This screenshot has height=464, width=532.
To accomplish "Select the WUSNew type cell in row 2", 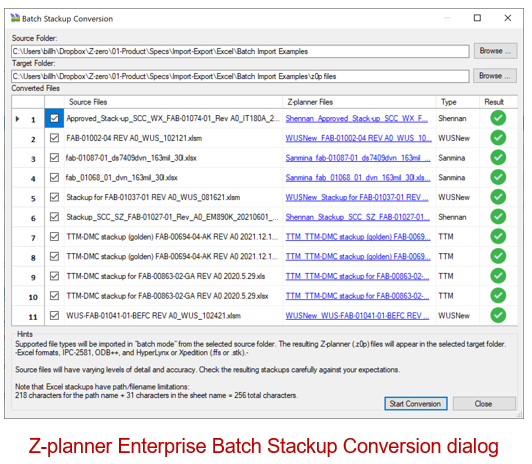I will coord(458,138).
